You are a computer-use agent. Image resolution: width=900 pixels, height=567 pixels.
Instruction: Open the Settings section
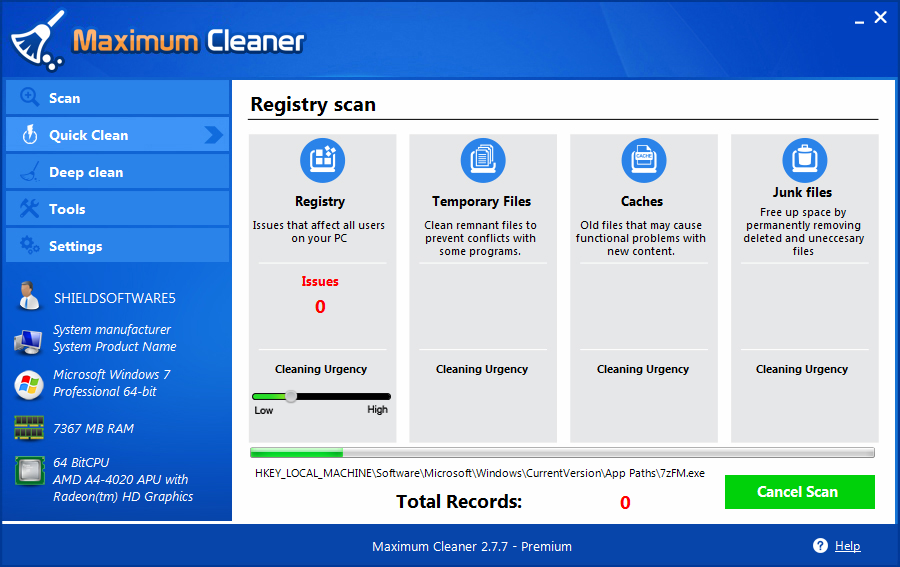(118, 245)
